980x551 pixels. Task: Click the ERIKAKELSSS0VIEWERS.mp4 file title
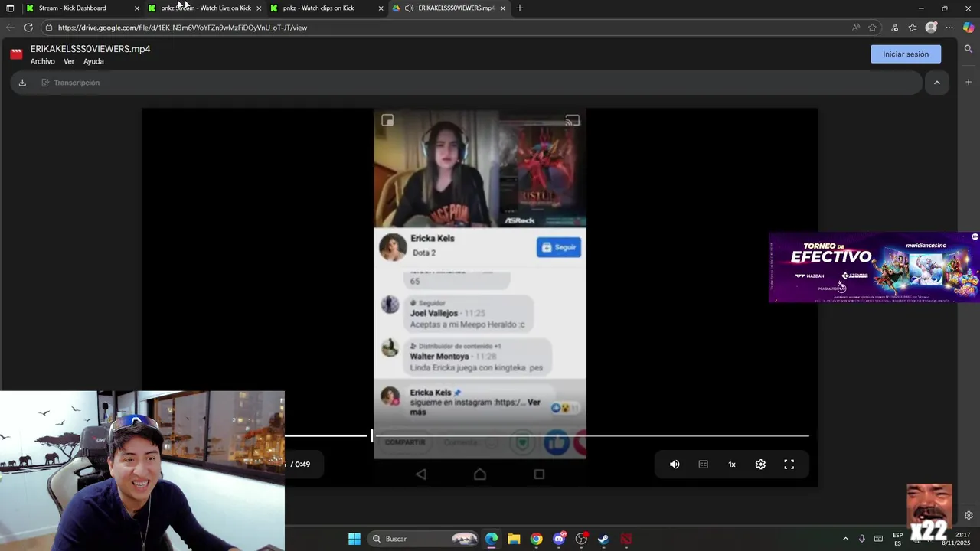coord(90,49)
